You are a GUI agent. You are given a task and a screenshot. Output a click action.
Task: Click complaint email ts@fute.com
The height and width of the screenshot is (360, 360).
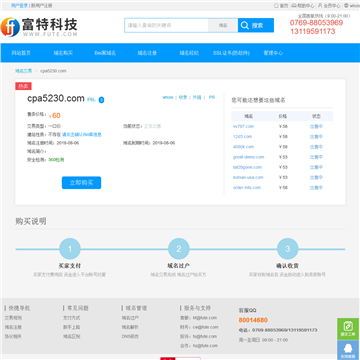(205, 336)
